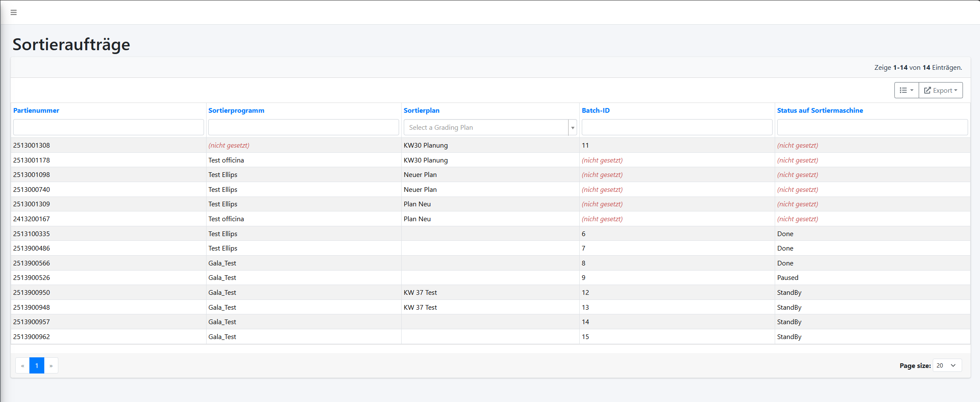Click the Paused status row 2513900526
This screenshot has height=402, width=980.
pos(787,278)
